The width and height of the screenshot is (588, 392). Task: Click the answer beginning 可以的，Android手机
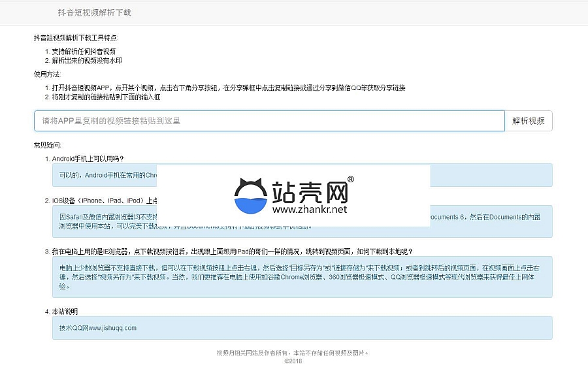coord(302,175)
